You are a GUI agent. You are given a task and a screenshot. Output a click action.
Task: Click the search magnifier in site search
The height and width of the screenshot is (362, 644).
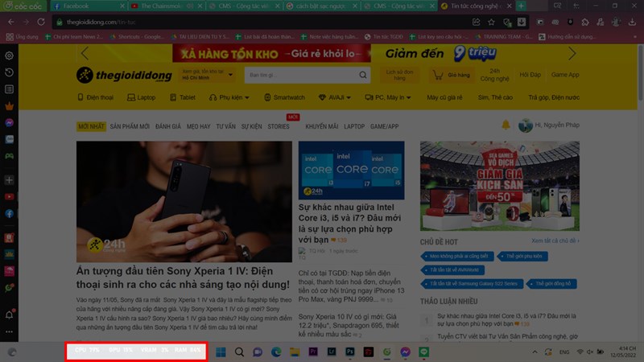(x=363, y=75)
